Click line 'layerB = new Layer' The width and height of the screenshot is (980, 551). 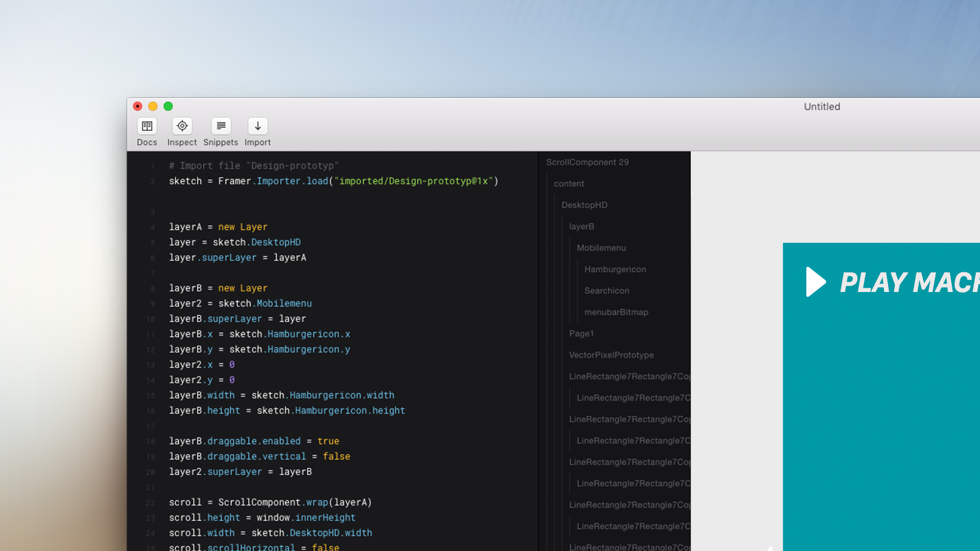tap(218, 288)
